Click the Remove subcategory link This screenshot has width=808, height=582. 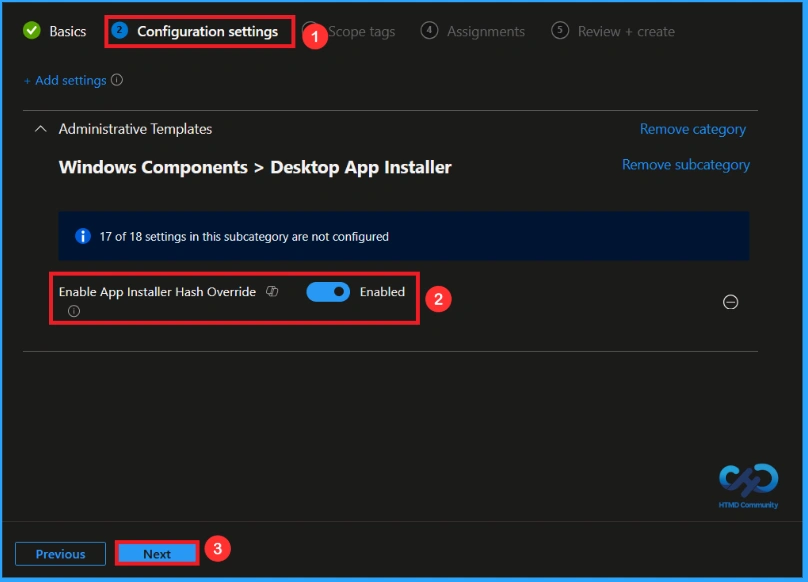685,164
